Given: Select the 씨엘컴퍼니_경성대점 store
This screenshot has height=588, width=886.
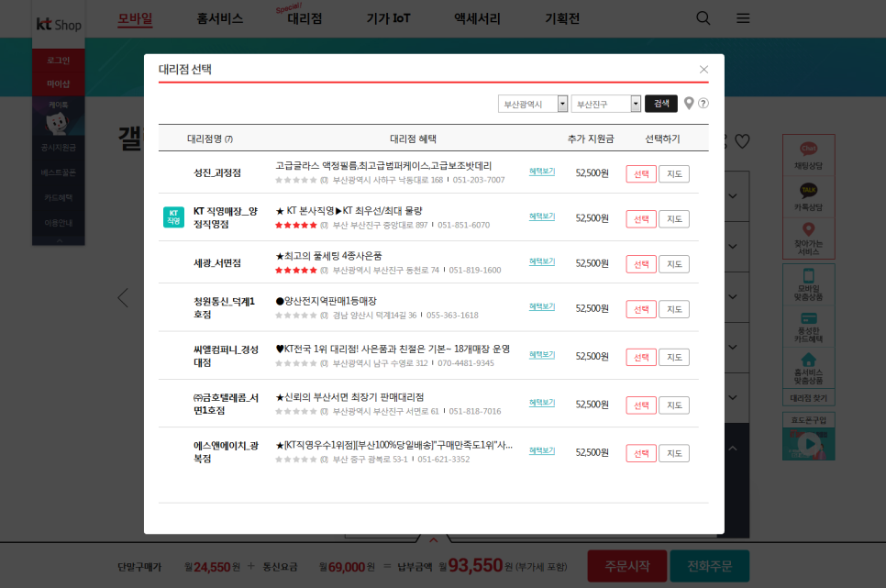Looking at the screenshot, I should coord(641,358).
